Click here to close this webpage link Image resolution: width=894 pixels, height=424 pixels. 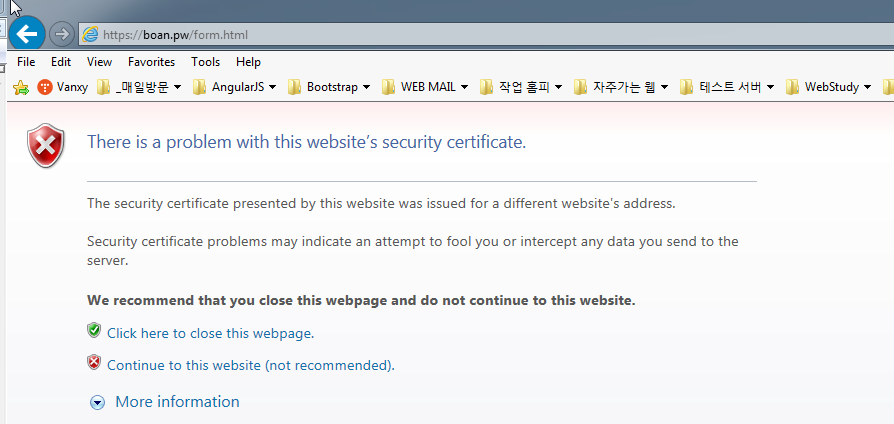210,333
